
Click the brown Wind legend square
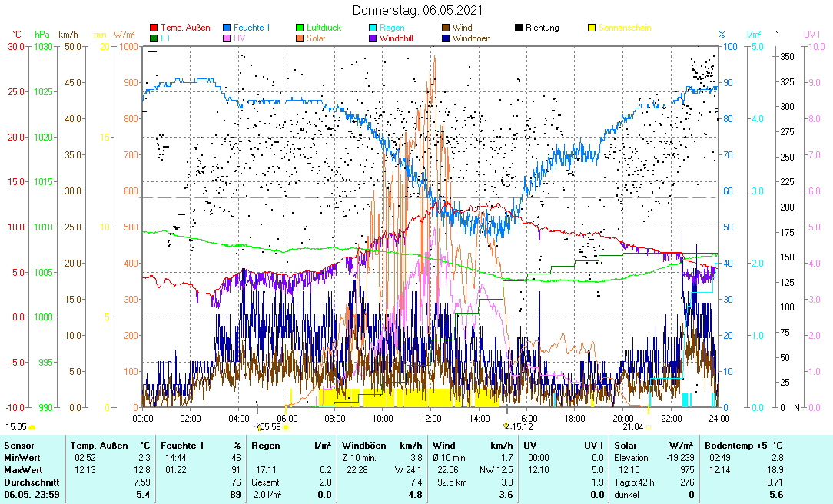click(446, 28)
